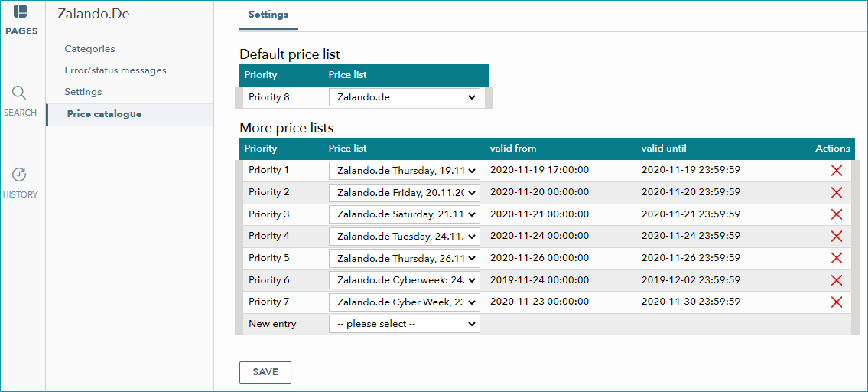This screenshot has width=868, height=392.
Task: Click the Priority 8 cell
Action: 268,97
